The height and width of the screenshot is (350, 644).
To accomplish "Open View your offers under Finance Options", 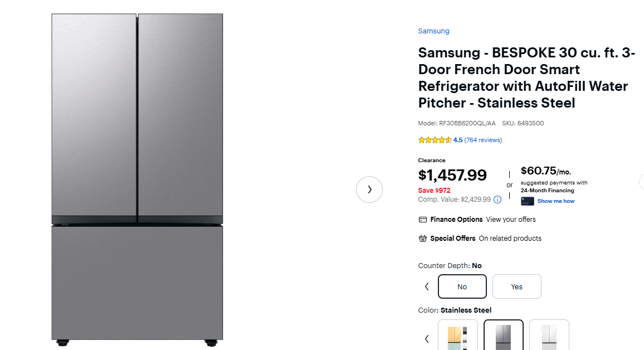I will pyautogui.click(x=510, y=220).
